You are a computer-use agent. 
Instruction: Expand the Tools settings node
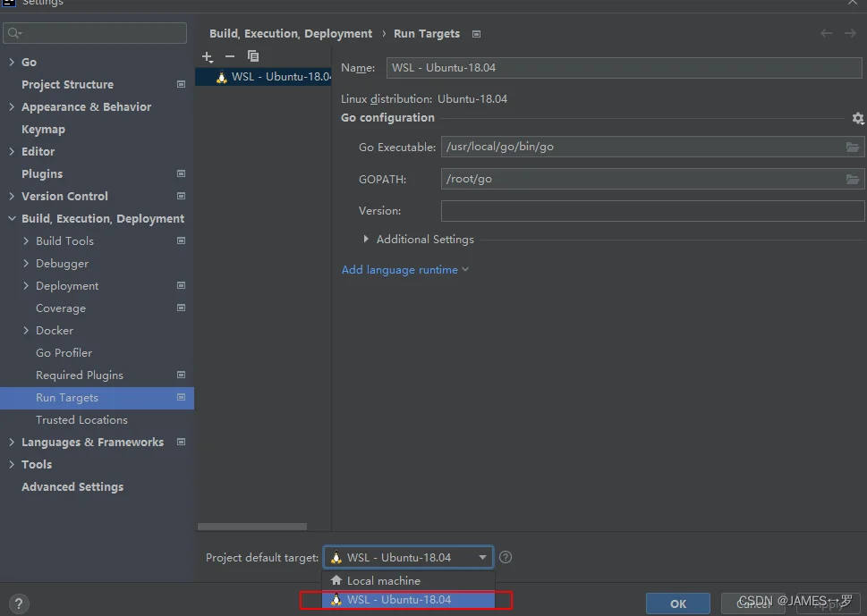12,465
